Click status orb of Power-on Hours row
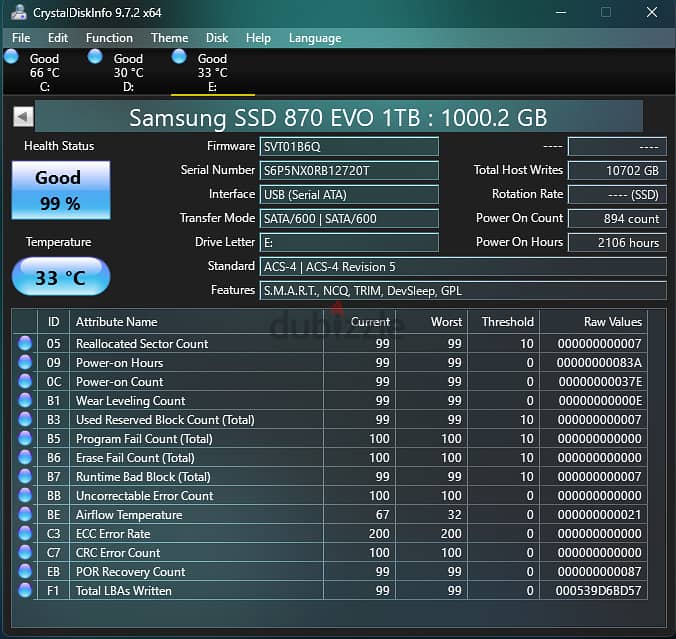 coord(25,362)
